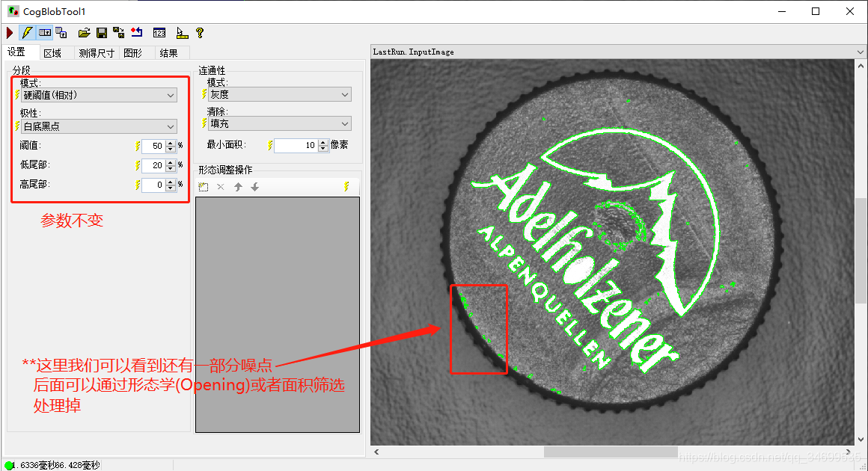Click the lightning icon beside 清除 dropdown
The height and width of the screenshot is (471, 868).
click(x=204, y=123)
